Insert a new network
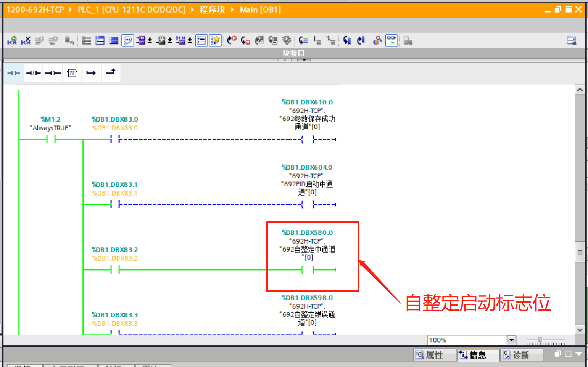Screen dimensions: 588x367 click(12, 40)
